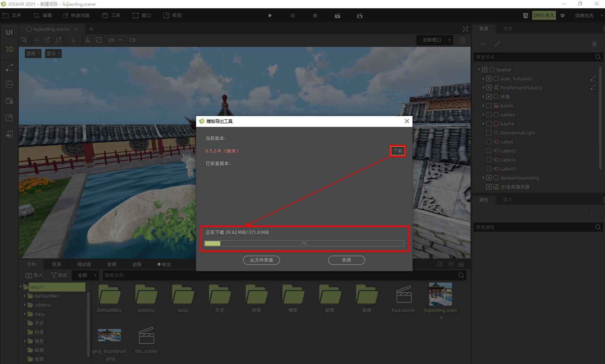
Task: Open the export icon in left sidebar
Action: pos(9,117)
